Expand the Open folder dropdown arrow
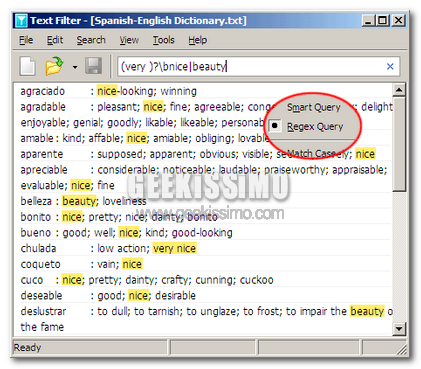This screenshot has height=369, width=421. [x=75, y=67]
